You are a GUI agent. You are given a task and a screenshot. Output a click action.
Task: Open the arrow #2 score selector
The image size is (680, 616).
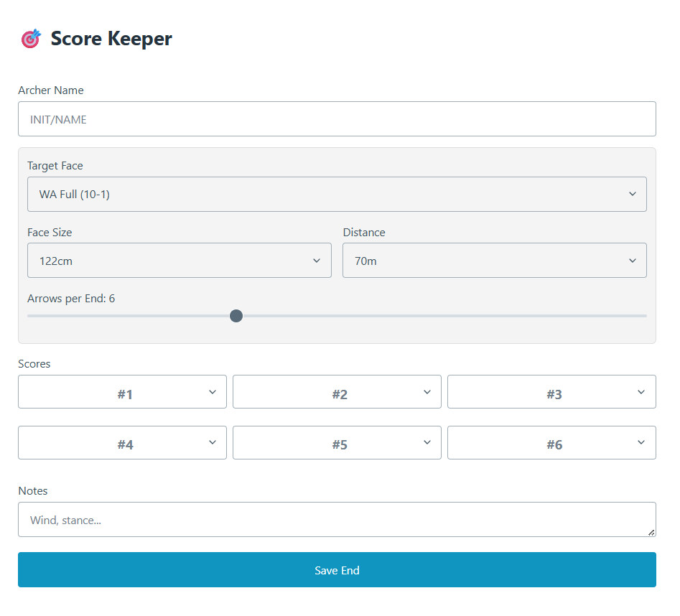pos(337,391)
